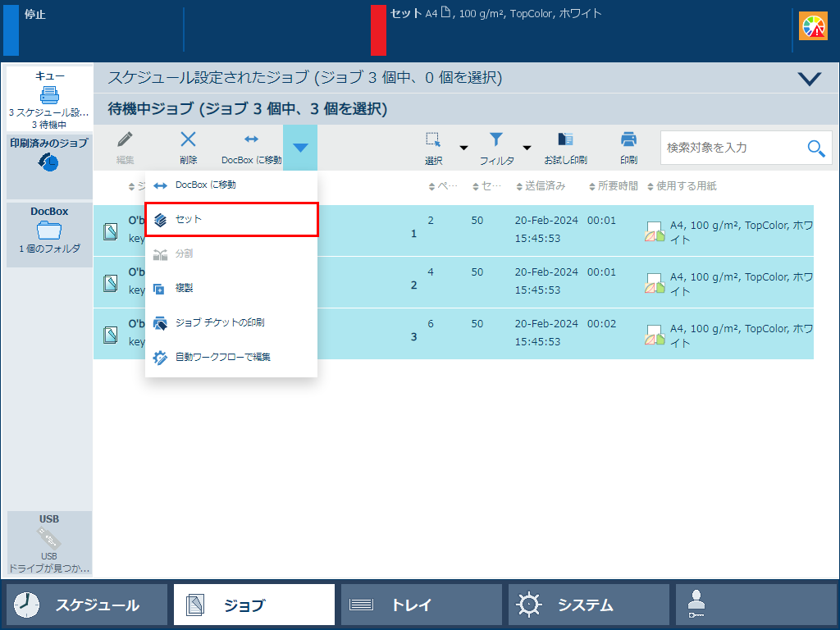Screen dimensions: 840x630
Task: Click the greyed 分割 (split) menu entry
Action: [231, 254]
